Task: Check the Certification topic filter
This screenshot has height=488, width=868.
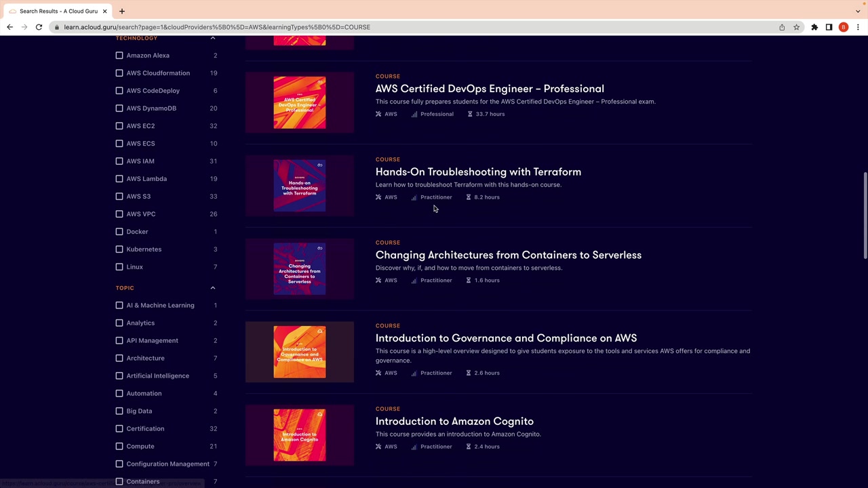Action: tap(119, 429)
